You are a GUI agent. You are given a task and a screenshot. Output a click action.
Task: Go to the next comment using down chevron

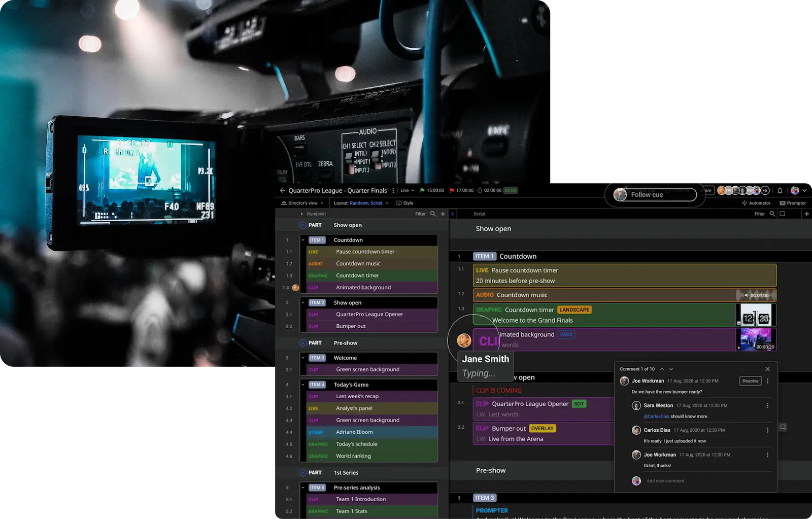(x=671, y=369)
